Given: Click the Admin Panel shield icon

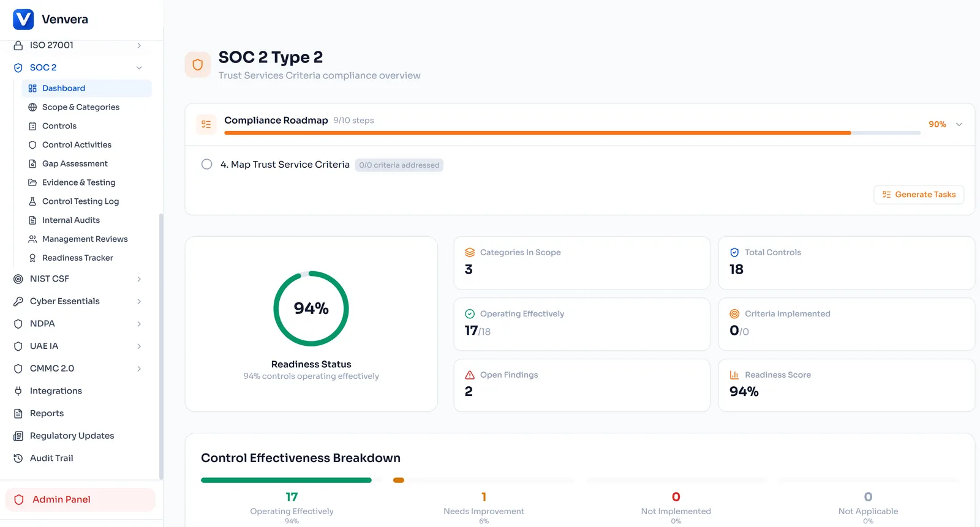Looking at the screenshot, I should (x=19, y=500).
